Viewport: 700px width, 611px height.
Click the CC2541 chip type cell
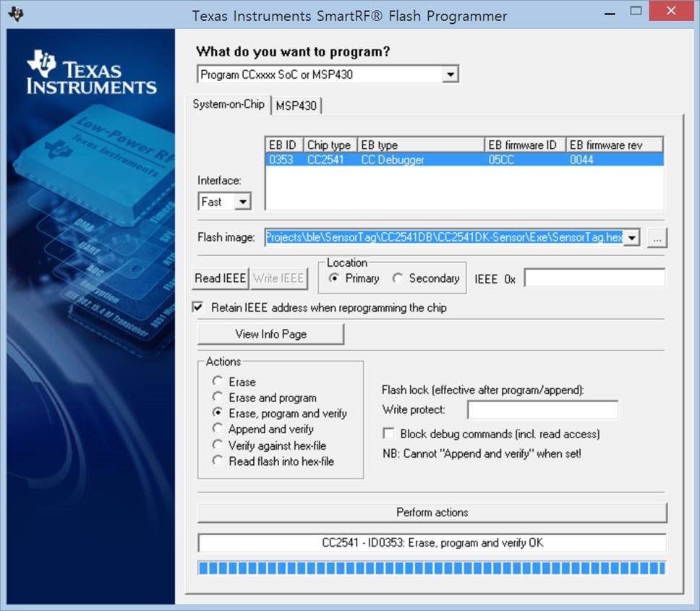pyautogui.click(x=325, y=159)
